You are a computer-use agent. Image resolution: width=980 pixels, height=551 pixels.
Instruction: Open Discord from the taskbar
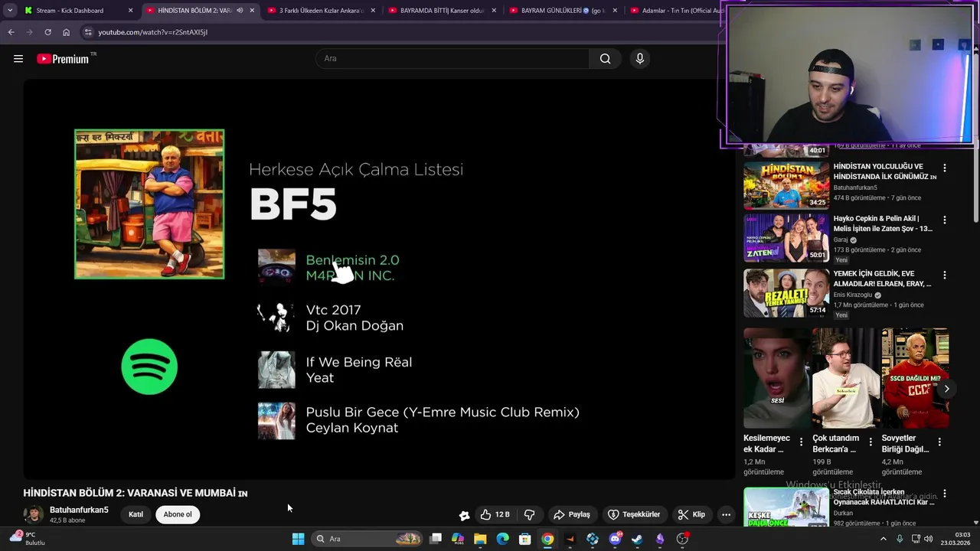coord(615,539)
